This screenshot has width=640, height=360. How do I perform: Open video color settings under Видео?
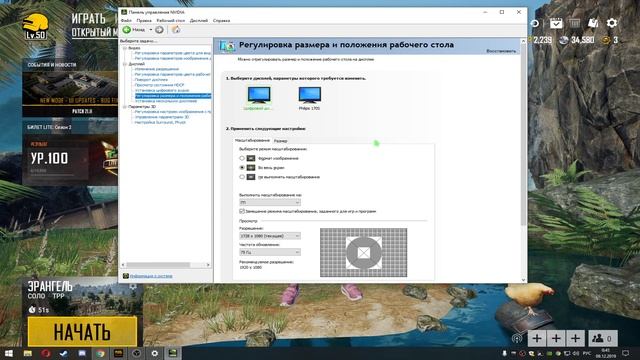pos(173,53)
